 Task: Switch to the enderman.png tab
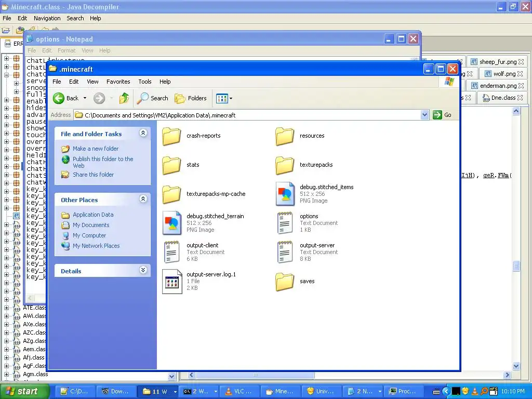coord(498,86)
